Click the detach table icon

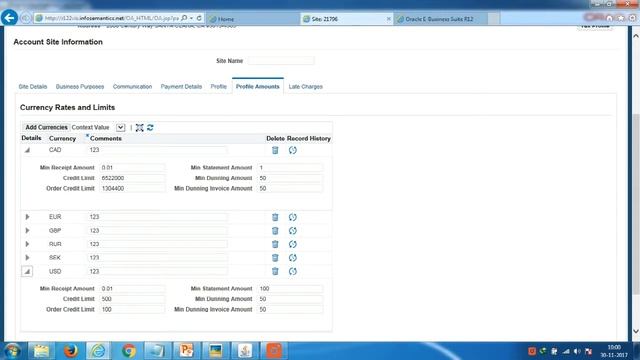coord(140,127)
